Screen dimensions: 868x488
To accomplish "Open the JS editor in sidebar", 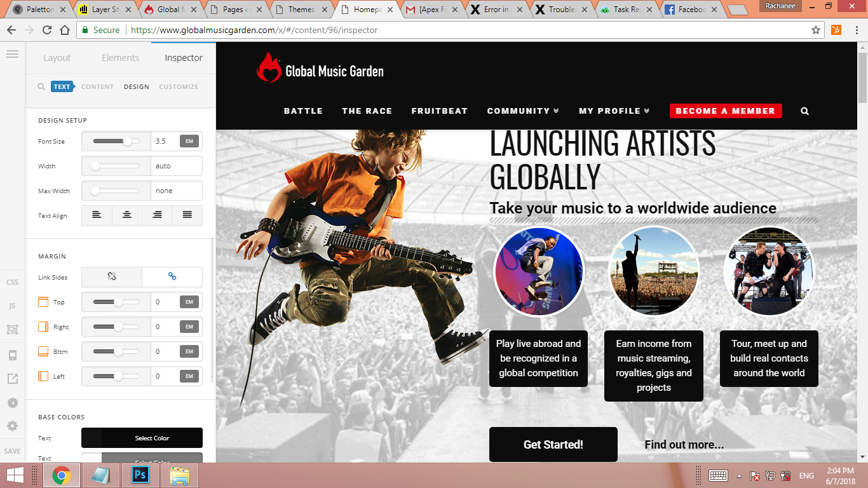I will point(12,306).
